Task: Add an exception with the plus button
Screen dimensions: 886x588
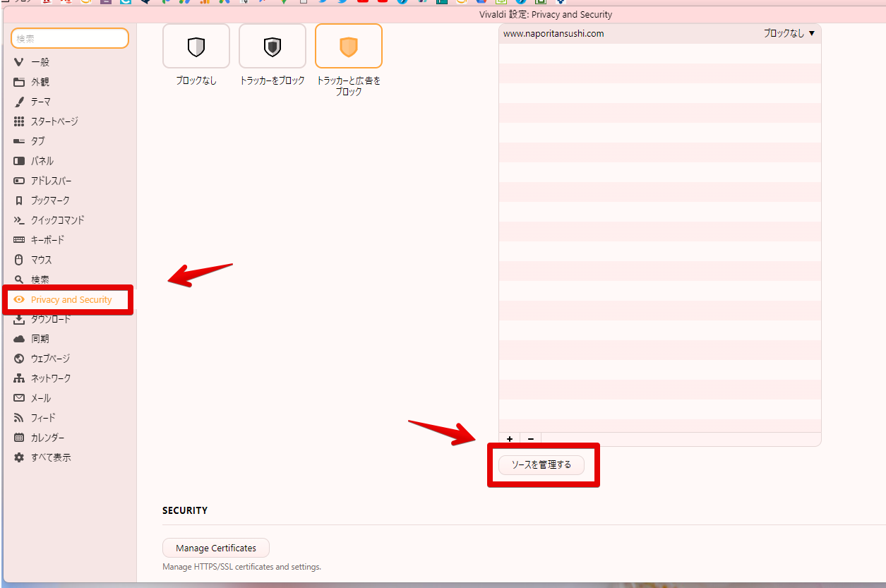Action: (510, 439)
